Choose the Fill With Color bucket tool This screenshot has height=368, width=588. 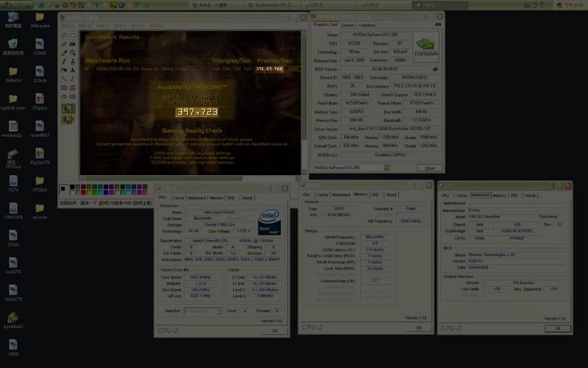(73, 44)
